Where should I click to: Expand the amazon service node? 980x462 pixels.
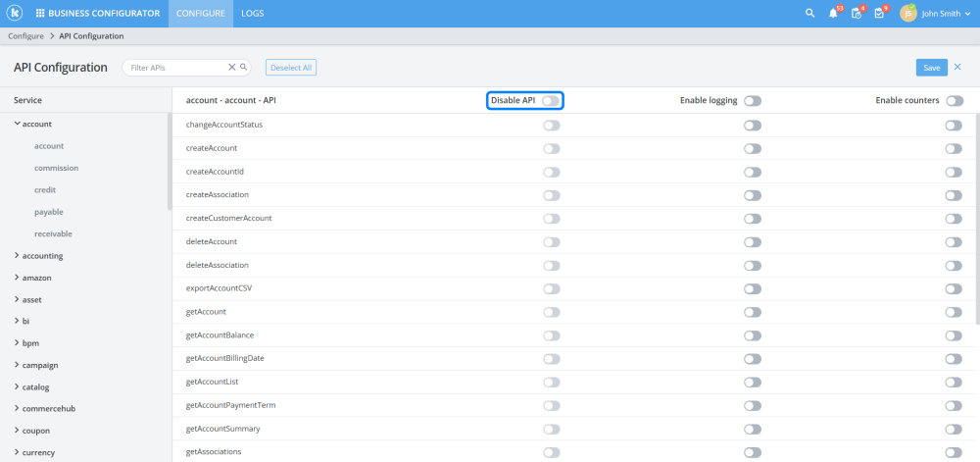click(x=17, y=278)
